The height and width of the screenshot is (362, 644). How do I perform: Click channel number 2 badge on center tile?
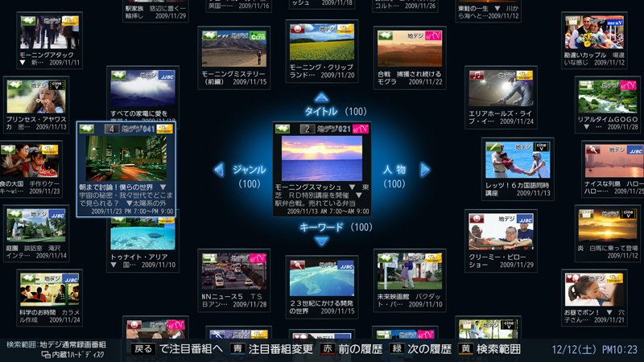click(305, 129)
